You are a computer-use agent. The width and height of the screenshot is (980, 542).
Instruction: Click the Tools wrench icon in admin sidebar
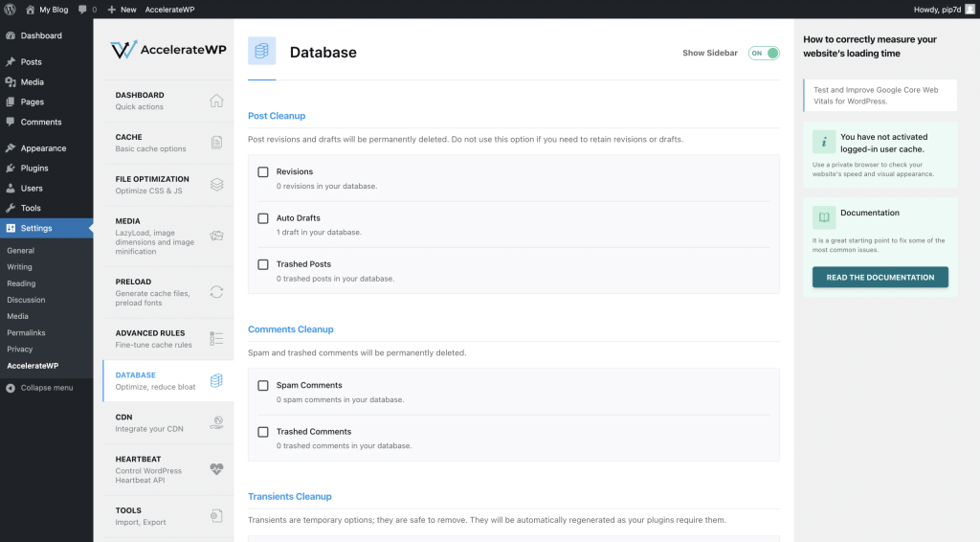(11, 208)
